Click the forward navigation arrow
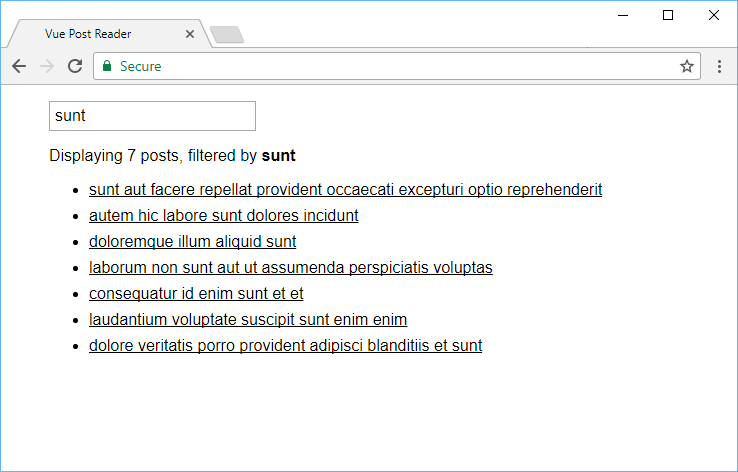 tap(47, 66)
